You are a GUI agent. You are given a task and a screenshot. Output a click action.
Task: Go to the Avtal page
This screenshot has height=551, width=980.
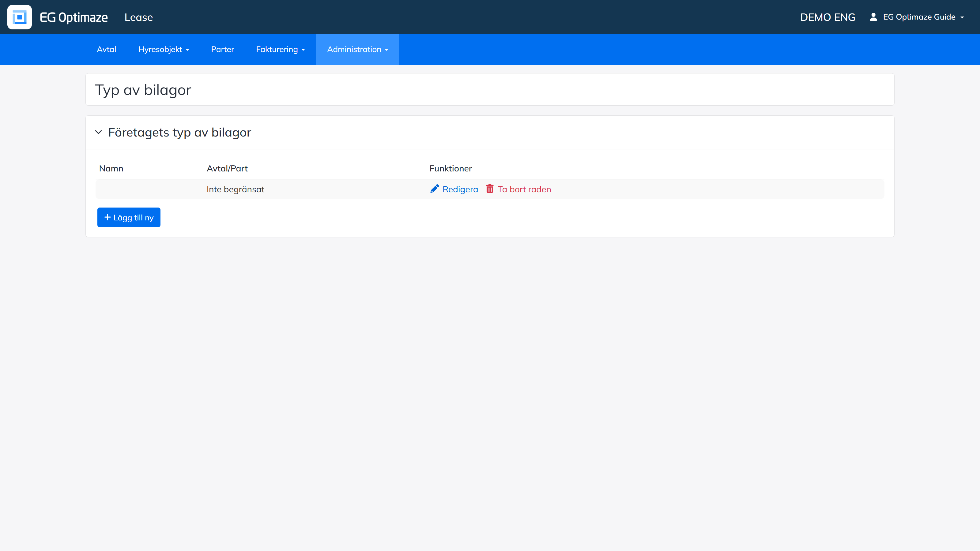[x=107, y=49]
